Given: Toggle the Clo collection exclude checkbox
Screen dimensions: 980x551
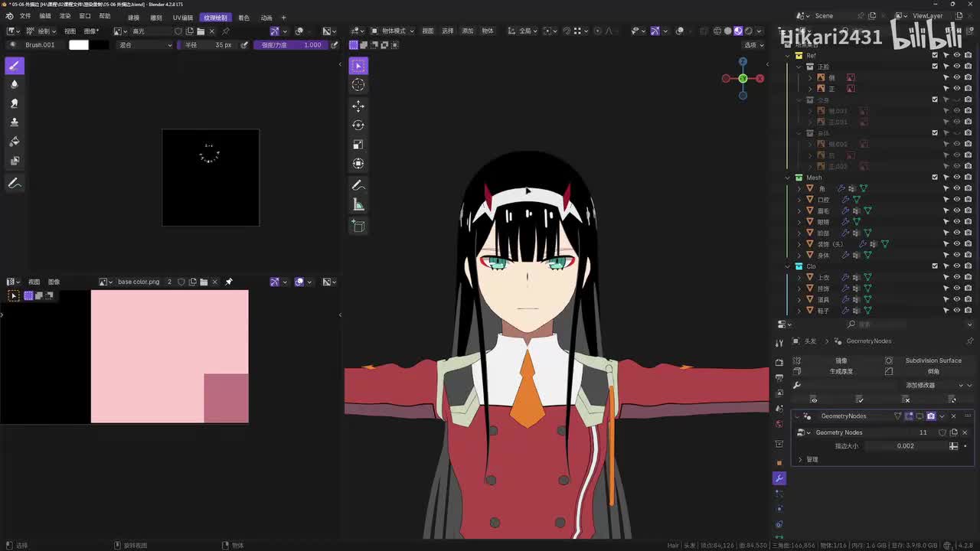Looking at the screenshot, I should tap(935, 266).
